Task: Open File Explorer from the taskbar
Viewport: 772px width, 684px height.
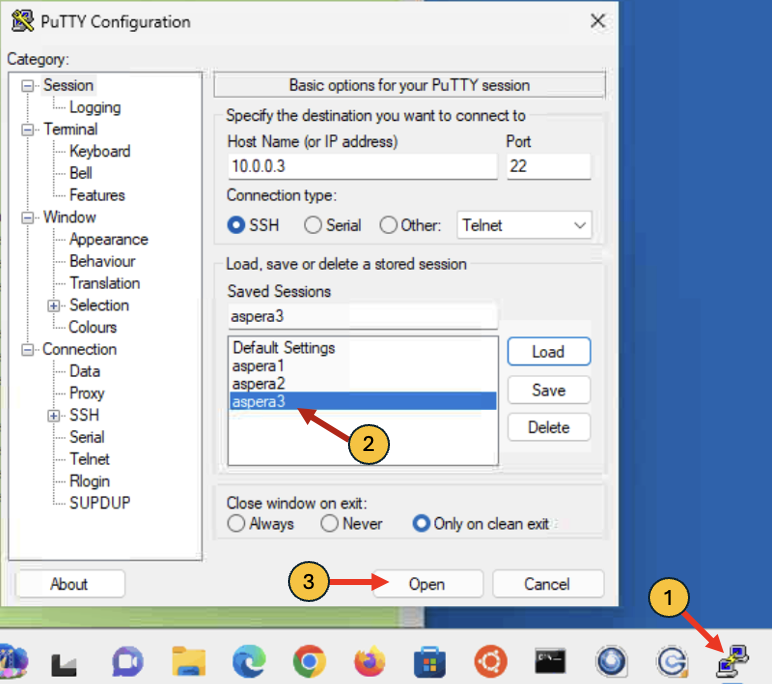Action: pos(189,661)
